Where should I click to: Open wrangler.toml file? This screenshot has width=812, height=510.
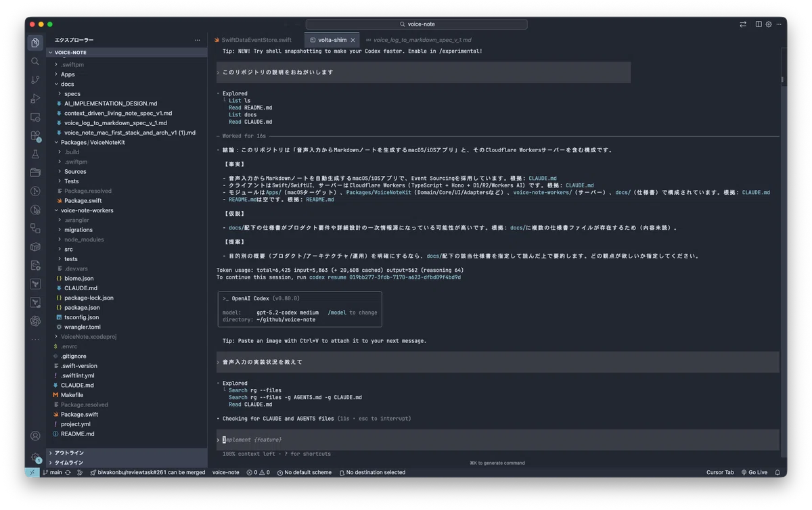[127, 327]
